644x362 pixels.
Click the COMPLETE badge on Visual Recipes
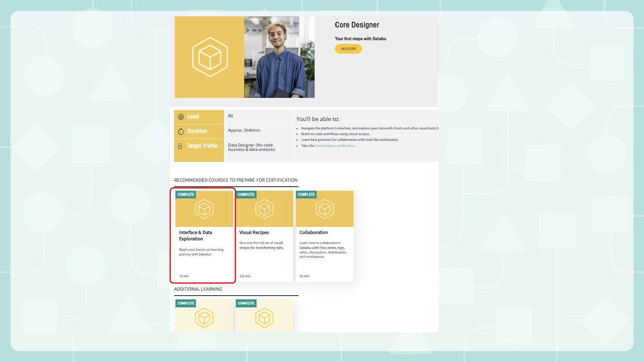click(246, 195)
